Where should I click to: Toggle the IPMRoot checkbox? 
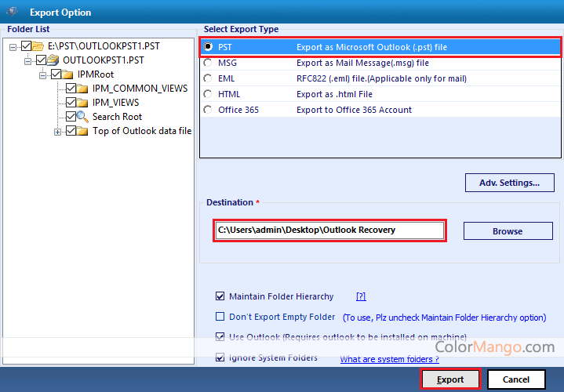(56, 74)
